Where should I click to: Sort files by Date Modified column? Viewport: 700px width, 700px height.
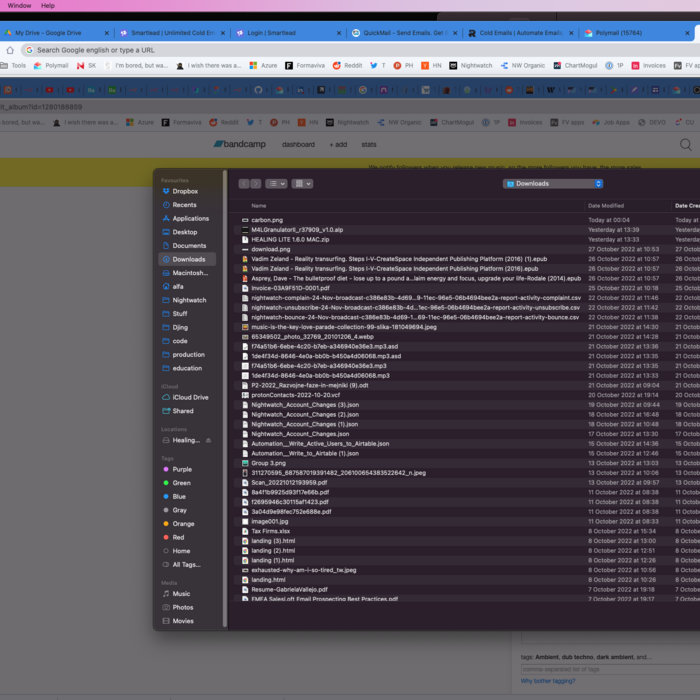[606, 206]
